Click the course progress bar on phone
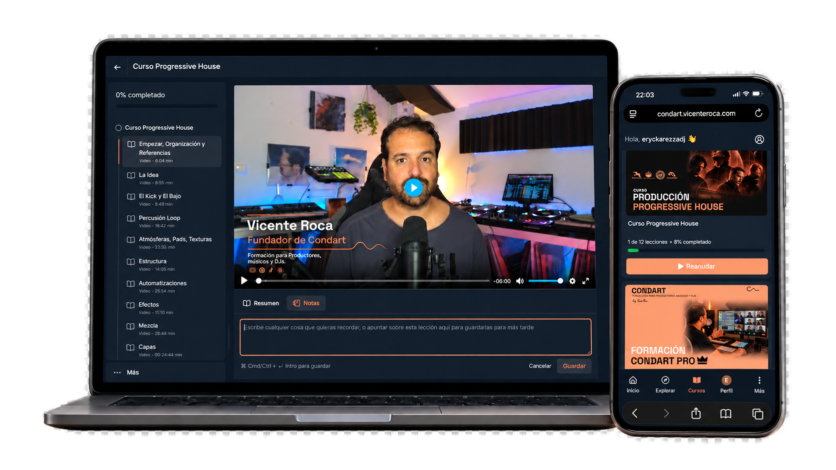 [696, 250]
